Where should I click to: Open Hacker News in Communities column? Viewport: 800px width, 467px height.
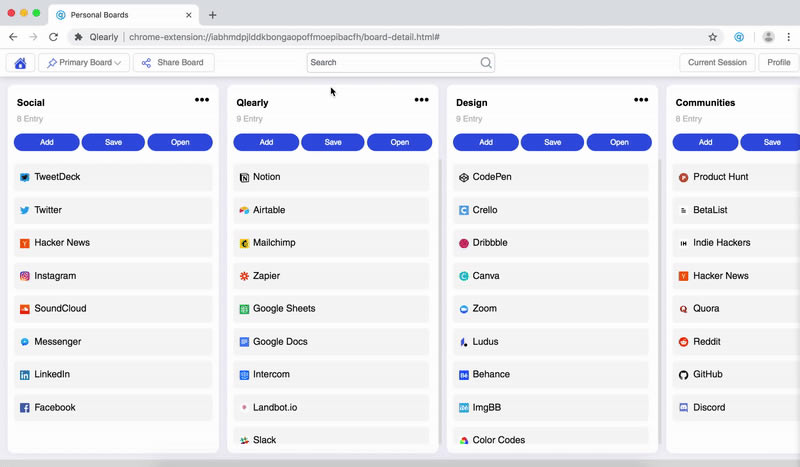736,276
